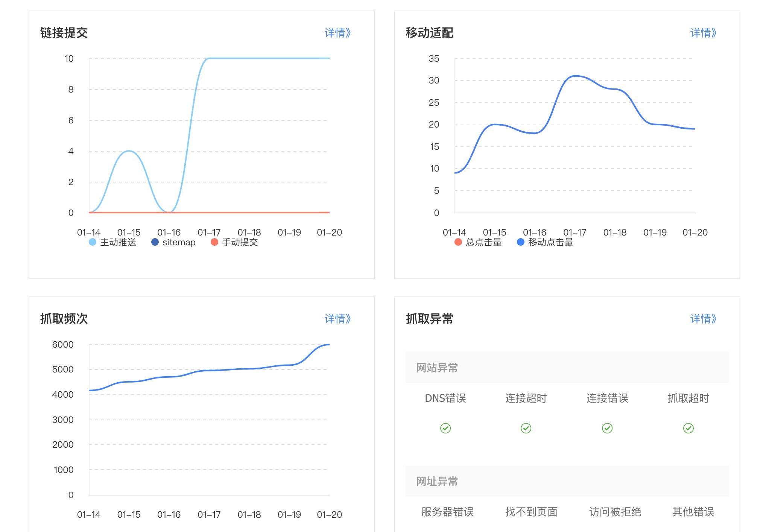Expand details via 详情 in 抓取异常 panel

(x=703, y=319)
